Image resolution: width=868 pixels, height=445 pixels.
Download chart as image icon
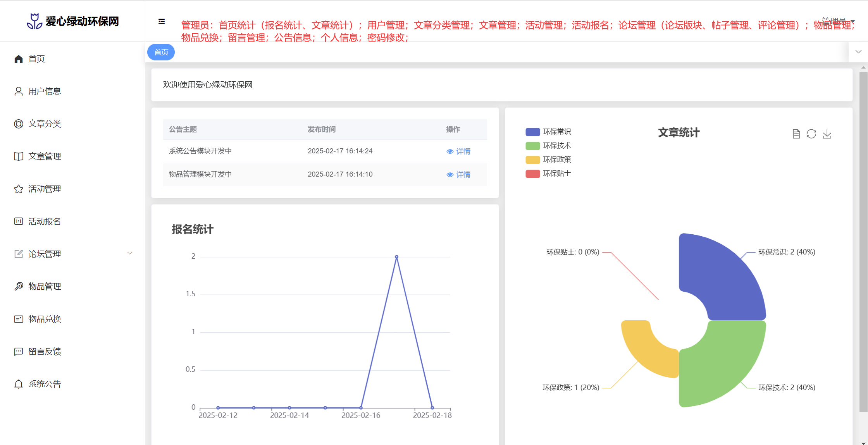(827, 134)
